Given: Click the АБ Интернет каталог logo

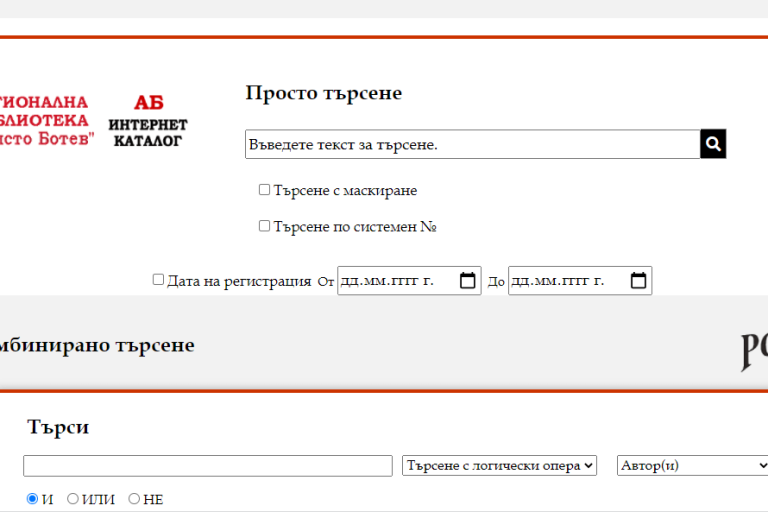Looking at the screenshot, I should pos(149,120).
